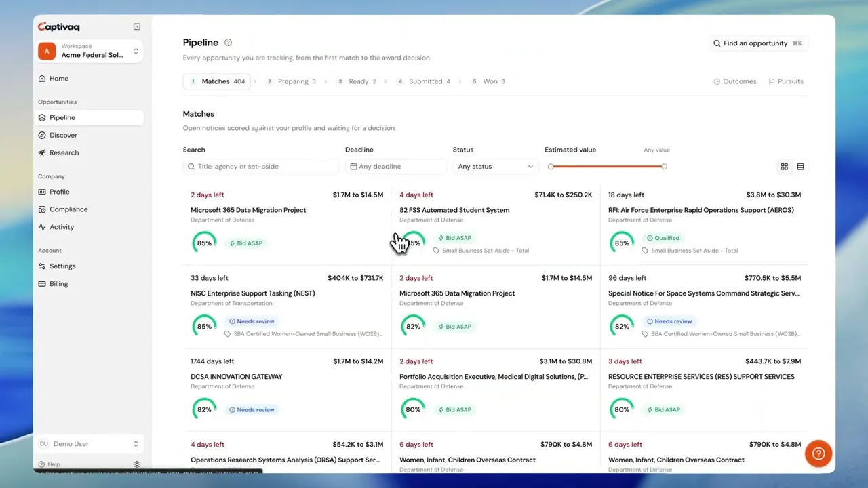Collapse the sidebar with the panel icon
Viewport: 868px width, 488px height.
137,27
